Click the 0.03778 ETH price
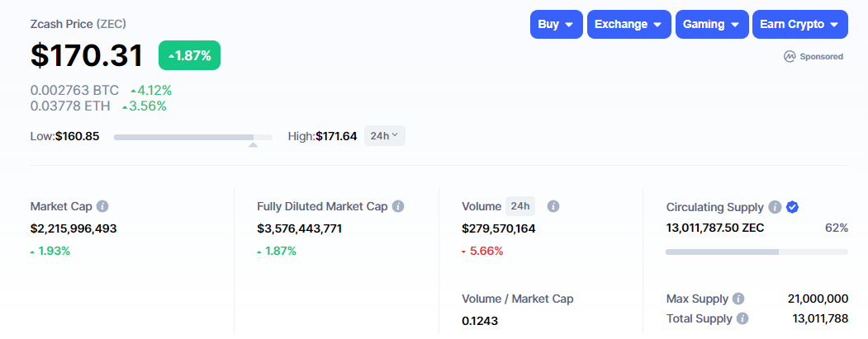This screenshot has height=339, width=868. [70, 106]
